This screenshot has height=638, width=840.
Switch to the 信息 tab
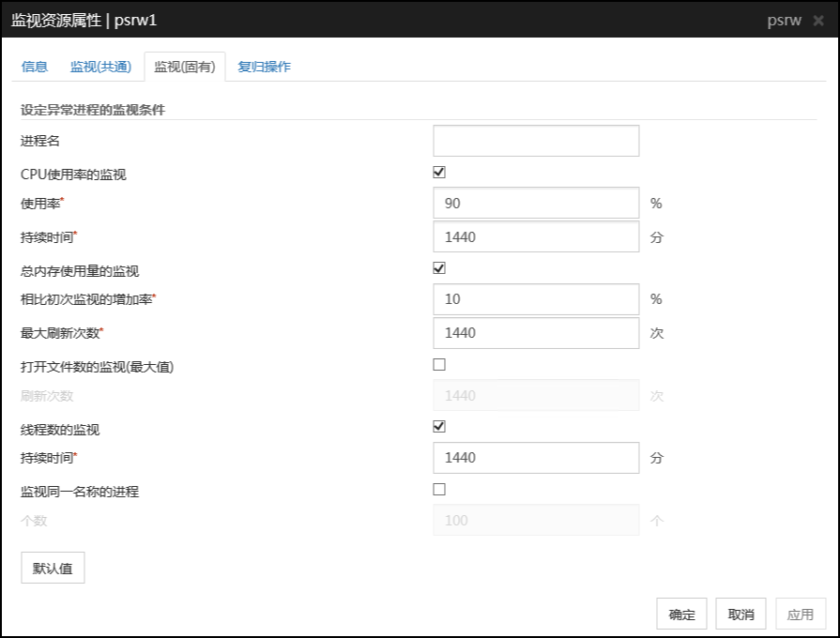(35, 67)
